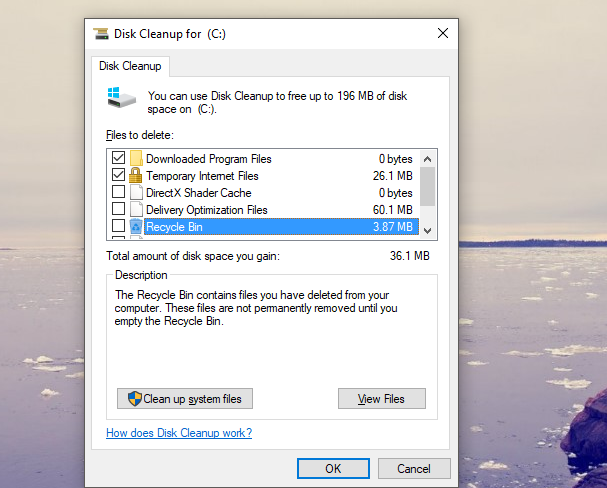Select the Delivery Optimization Files row text
Viewport: 607px width, 488px height.
[x=207, y=210]
